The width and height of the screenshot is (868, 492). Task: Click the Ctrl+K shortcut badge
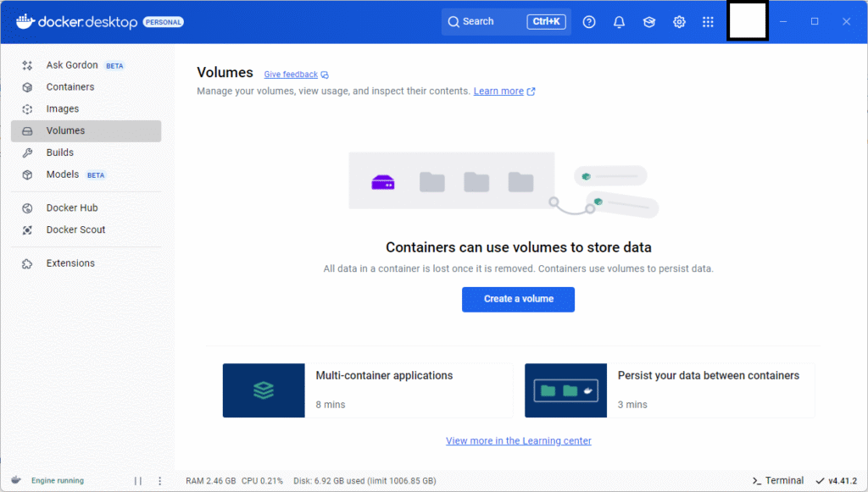(546, 21)
